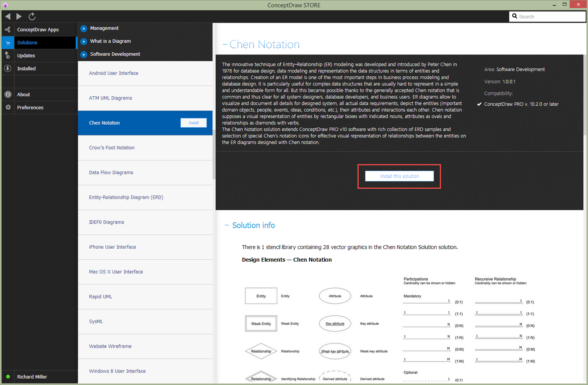Collapse the Software Development category arrow
Screen dimensions: 588x385
[83, 54]
